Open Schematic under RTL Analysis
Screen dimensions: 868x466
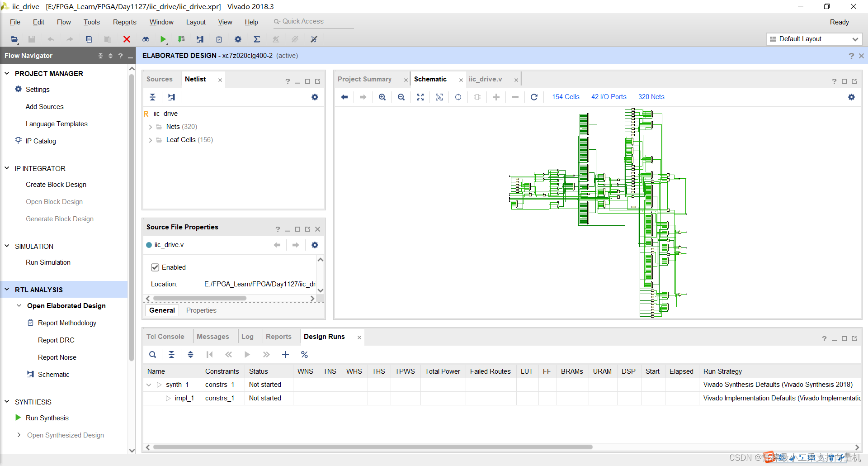coord(53,375)
